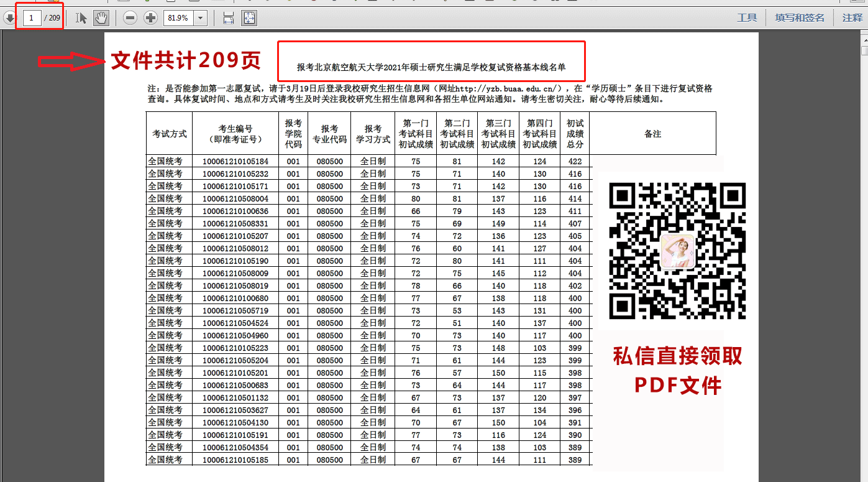Expand the zoom level dropdown arrow
This screenshot has width=868, height=482.
200,18
